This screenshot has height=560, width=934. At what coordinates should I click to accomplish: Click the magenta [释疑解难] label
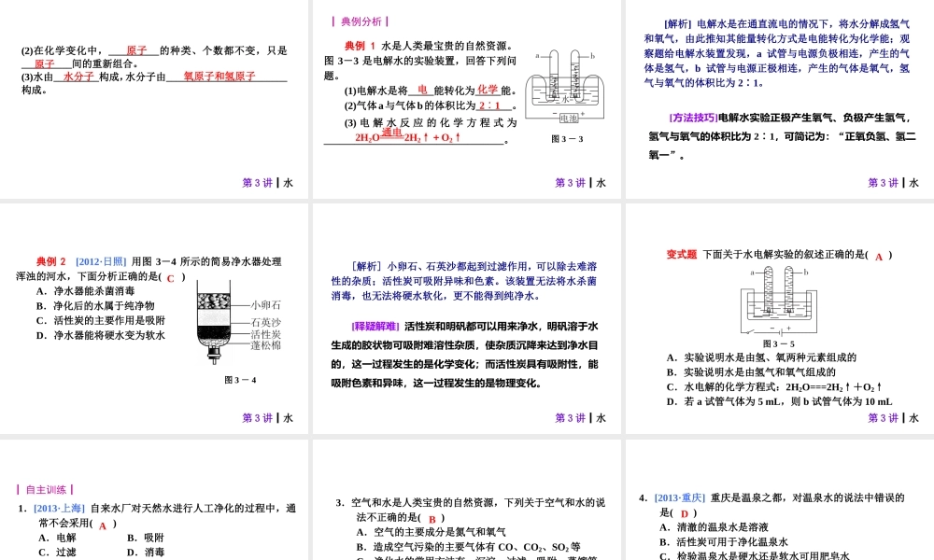click(x=375, y=327)
